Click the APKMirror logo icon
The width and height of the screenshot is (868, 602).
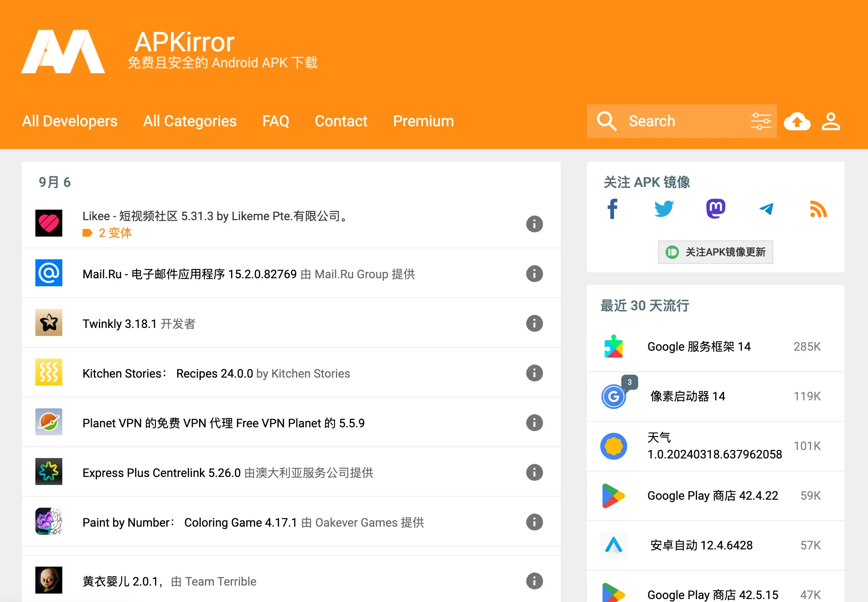tap(63, 51)
